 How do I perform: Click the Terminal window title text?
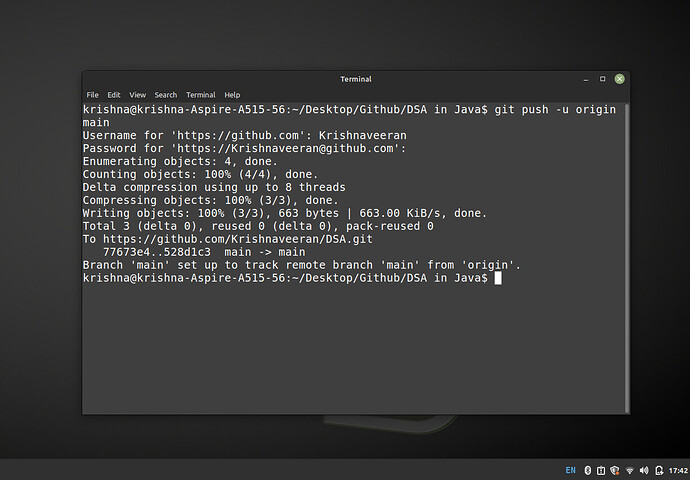[x=356, y=79]
